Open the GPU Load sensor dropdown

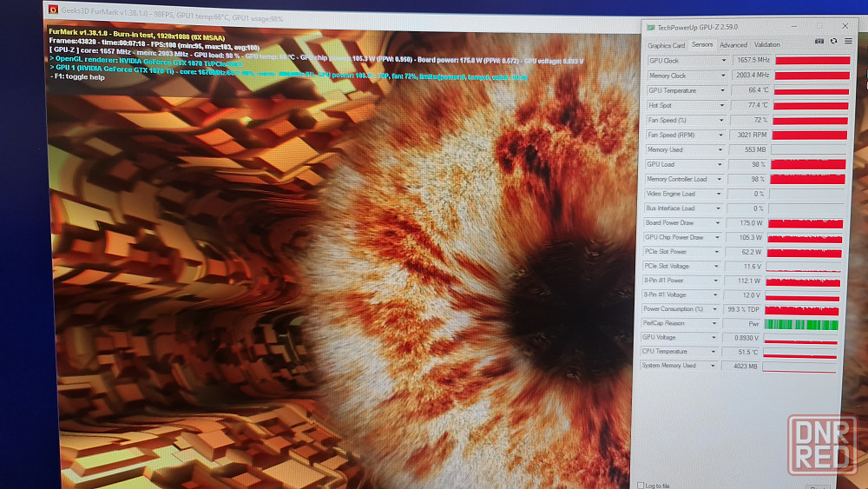719,164
